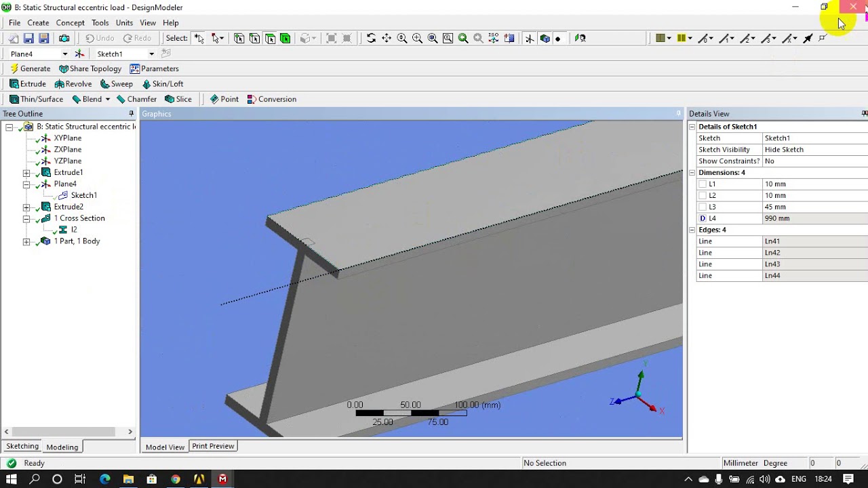Collapse the Dimensions: 4 group
The width and height of the screenshot is (868, 488).
[692, 173]
